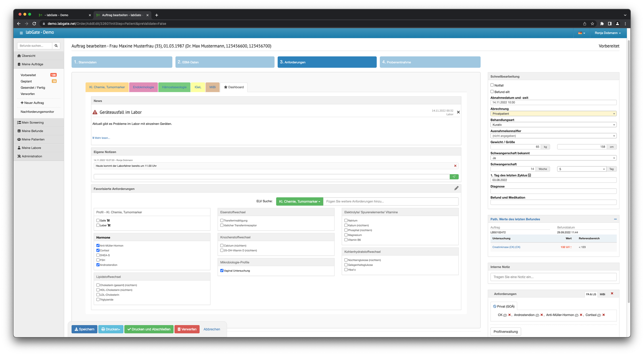Screen dimensions: 644x355
Task: Click the Interne Notiz input field
Action: [x=553, y=277]
